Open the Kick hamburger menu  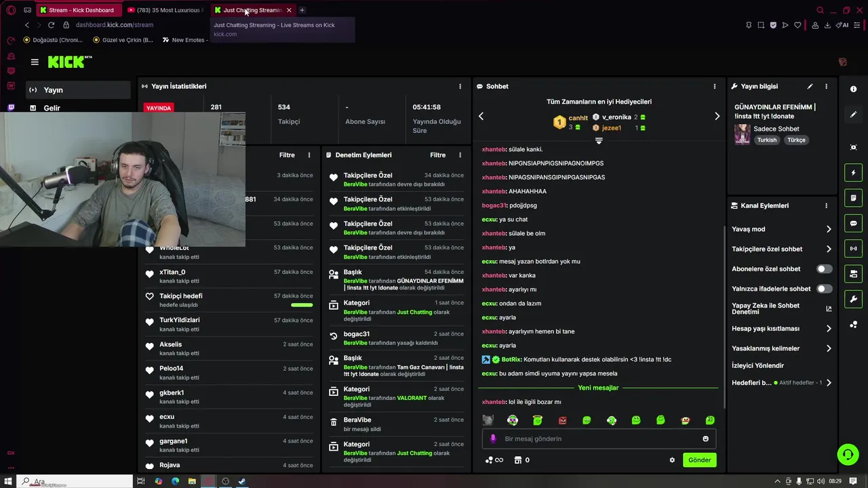pyautogui.click(x=35, y=62)
